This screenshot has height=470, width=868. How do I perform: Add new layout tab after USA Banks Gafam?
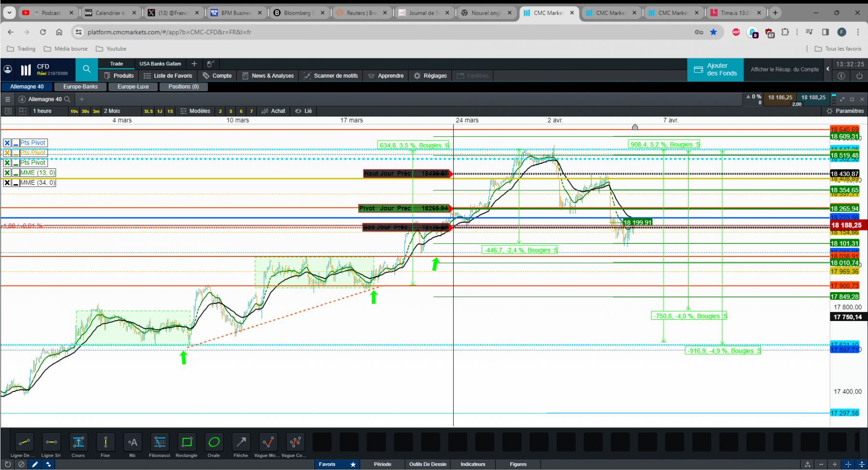(x=194, y=64)
